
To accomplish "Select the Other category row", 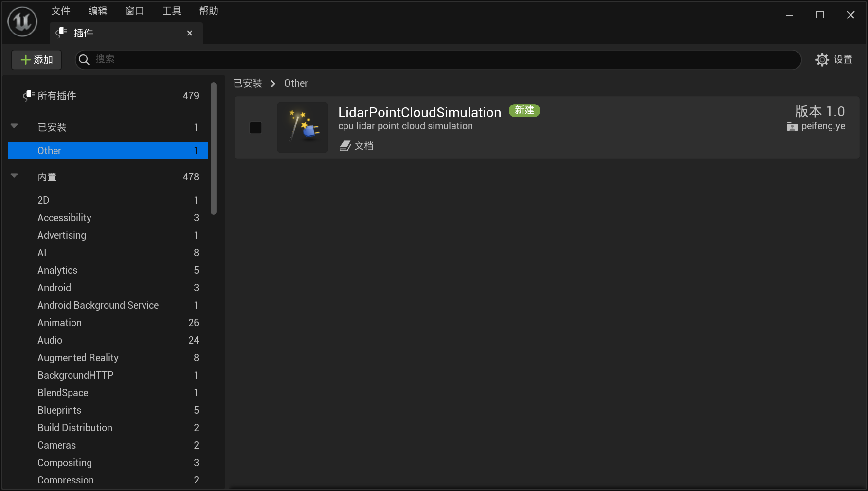I will point(108,151).
